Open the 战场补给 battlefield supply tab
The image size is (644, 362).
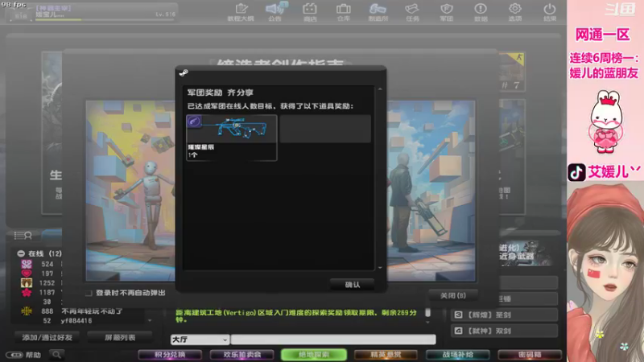pos(457,355)
